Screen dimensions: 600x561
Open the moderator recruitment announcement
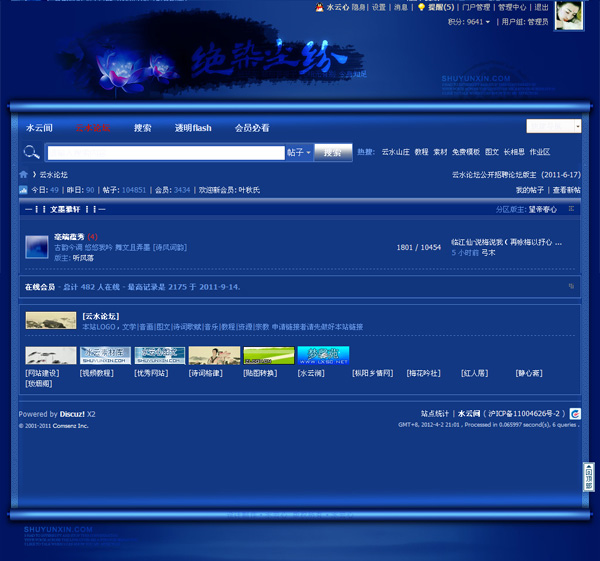[x=516, y=175]
